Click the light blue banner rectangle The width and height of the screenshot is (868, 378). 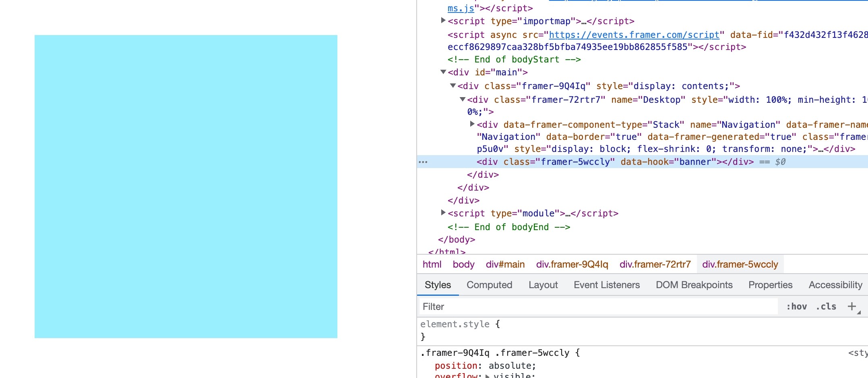click(x=186, y=187)
